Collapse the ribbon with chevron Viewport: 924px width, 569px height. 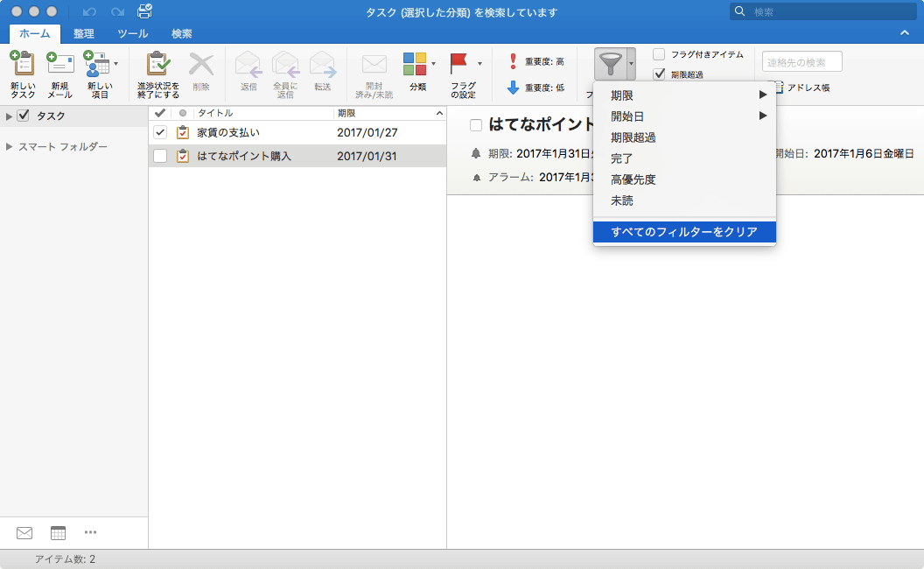pyautogui.click(x=905, y=33)
